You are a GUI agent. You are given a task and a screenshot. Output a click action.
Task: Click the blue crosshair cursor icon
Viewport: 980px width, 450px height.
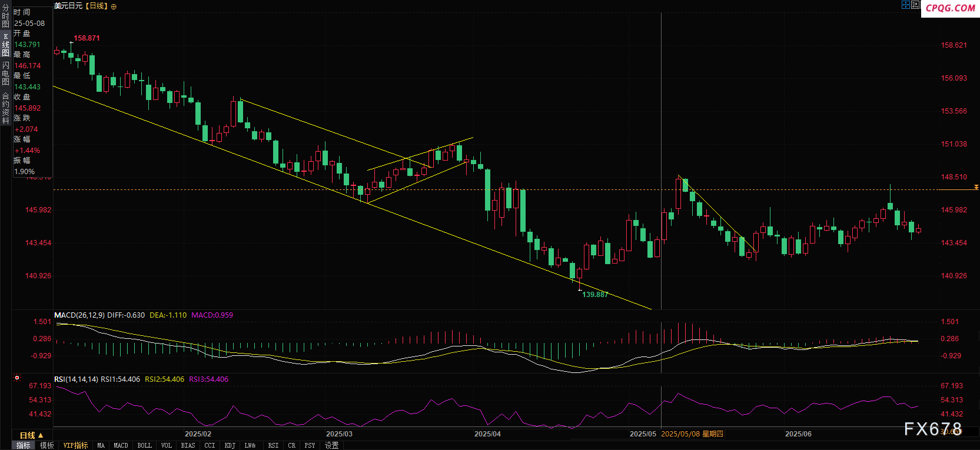click(905, 5)
